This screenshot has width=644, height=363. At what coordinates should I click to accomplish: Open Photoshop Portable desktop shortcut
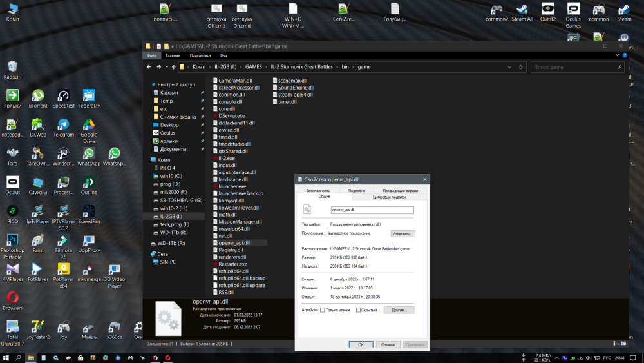[x=12, y=240]
